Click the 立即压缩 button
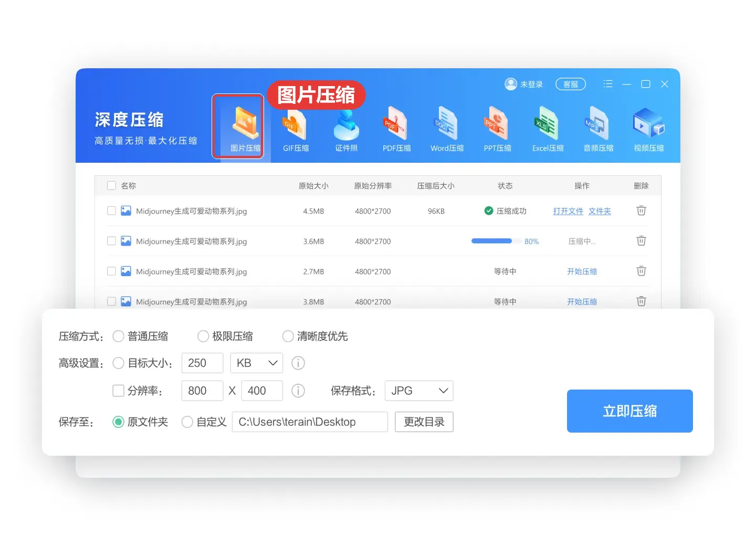The height and width of the screenshot is (546, 756). tap(630, 411)
